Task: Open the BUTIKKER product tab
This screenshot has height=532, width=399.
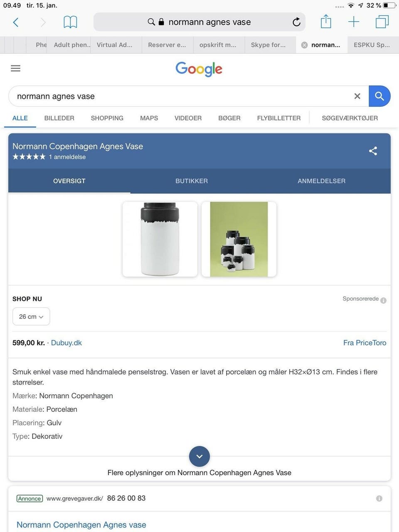Action: point(192,181)
